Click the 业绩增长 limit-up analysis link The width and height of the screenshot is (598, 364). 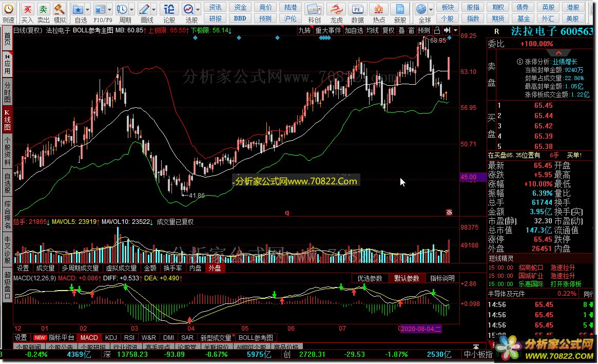(565, 62)
